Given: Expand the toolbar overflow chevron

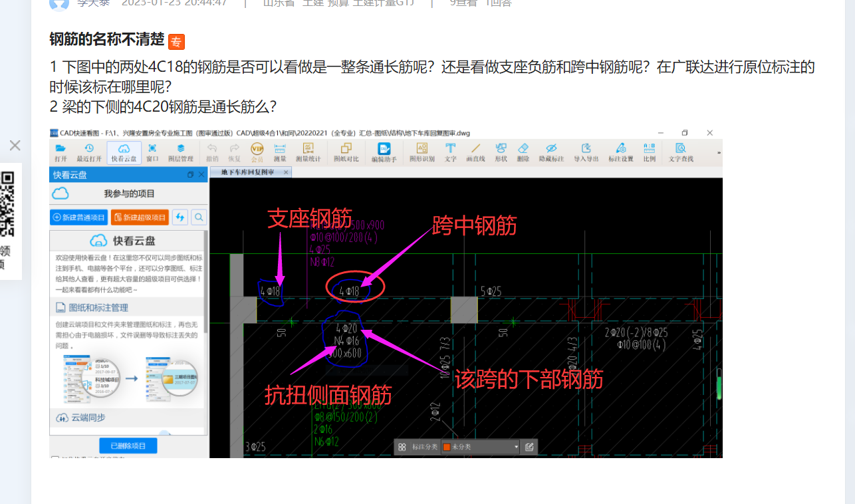Looking at the screenshot, I should coord(719,152).
